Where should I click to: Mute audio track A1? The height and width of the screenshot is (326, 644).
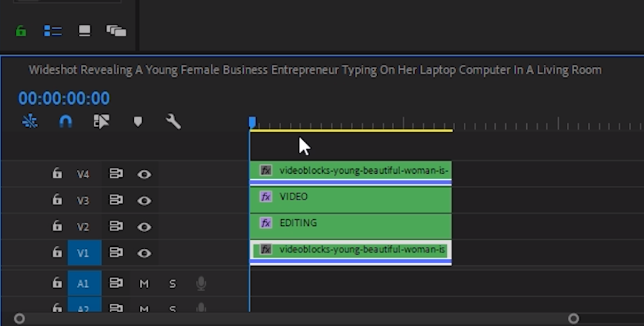144,283
